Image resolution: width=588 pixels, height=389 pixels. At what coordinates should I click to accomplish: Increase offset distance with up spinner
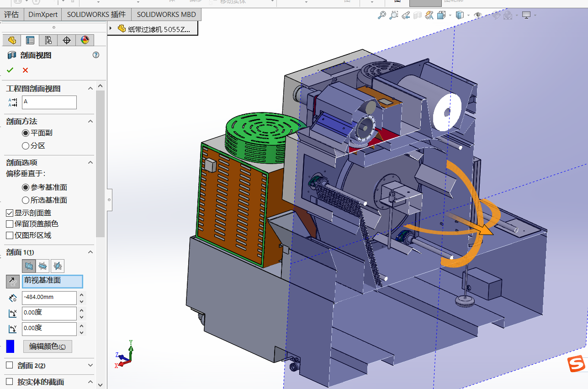tap(82, 294)
